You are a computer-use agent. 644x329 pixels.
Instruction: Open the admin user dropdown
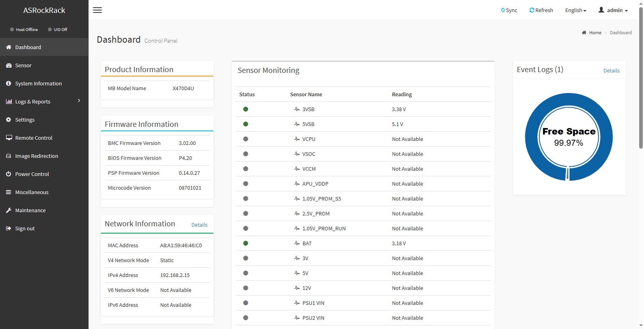[613, 10]
